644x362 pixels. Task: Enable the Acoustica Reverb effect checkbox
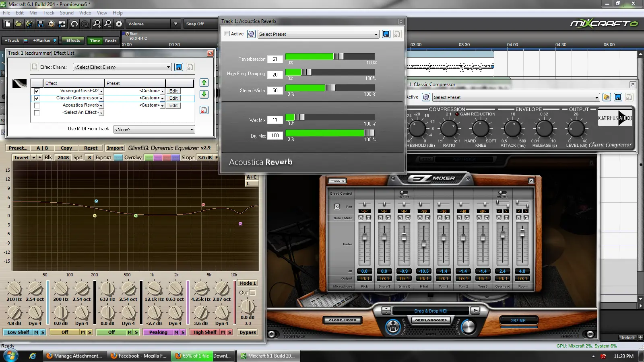click(x=37, y=106)
